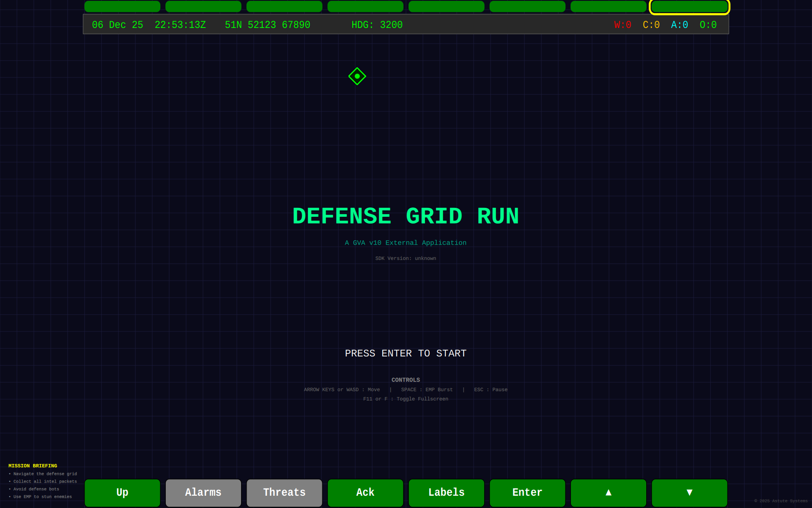Toggle the Labels soft key
Viewport: 812px width, 508px height.
(446, 493)
